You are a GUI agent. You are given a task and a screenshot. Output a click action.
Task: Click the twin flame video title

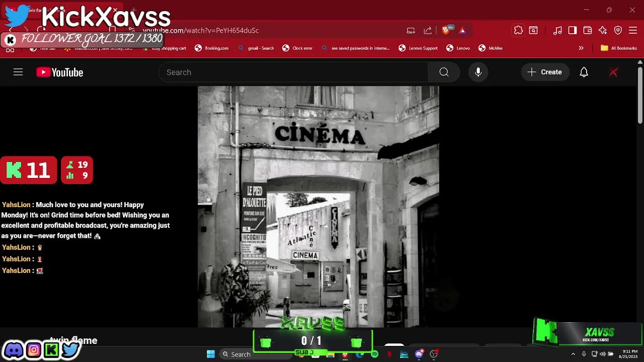coord(73,340)
